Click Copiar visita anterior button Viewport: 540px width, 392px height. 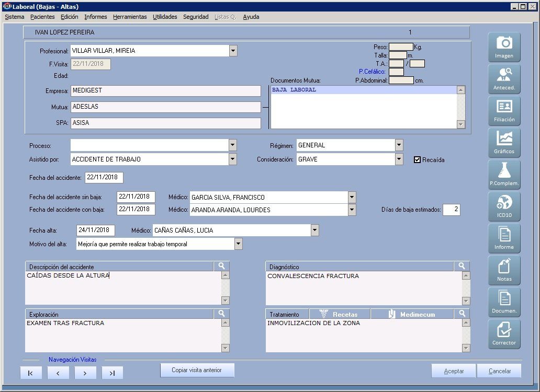coord(197,370)
